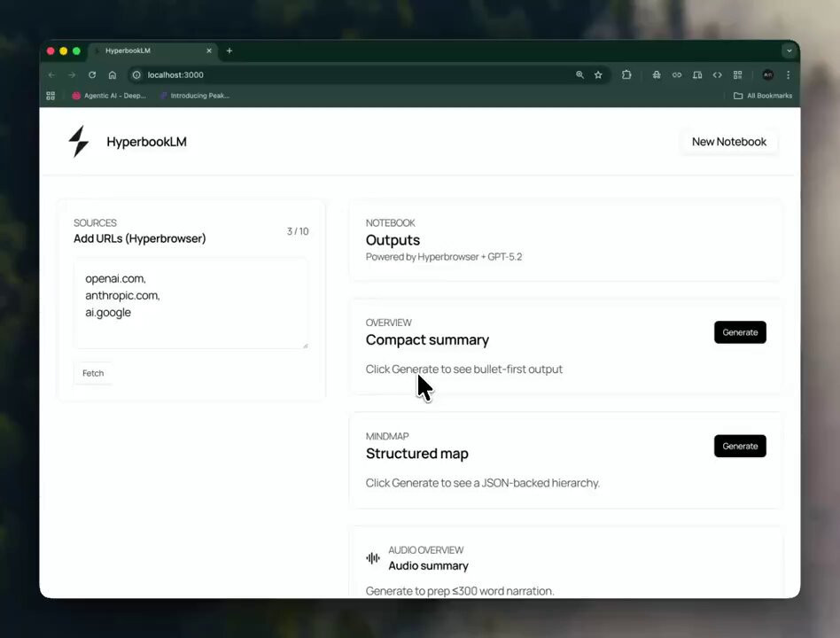The image size is (840, 638).
Task: Click the incognito-style spy extension icon
Action: [657, 75]
